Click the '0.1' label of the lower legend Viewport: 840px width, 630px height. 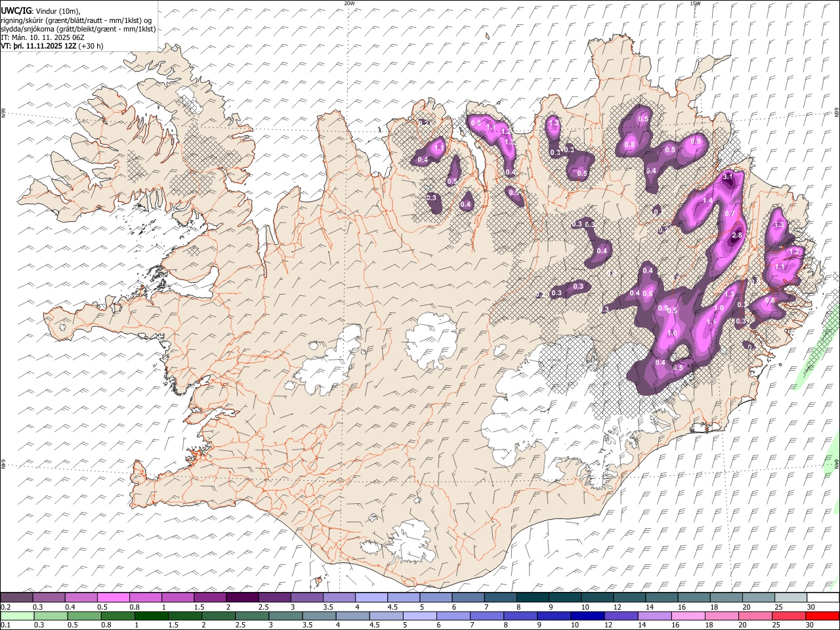(x=5, y=625)
